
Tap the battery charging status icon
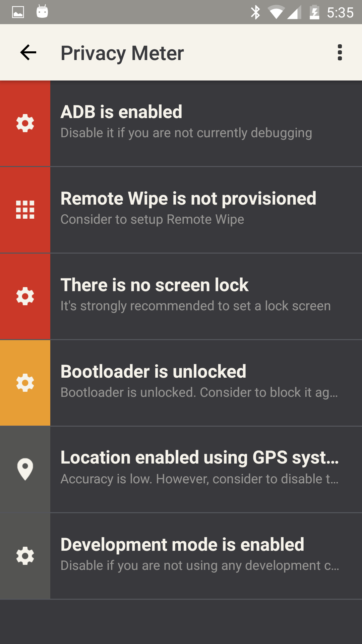pos(314,12)
